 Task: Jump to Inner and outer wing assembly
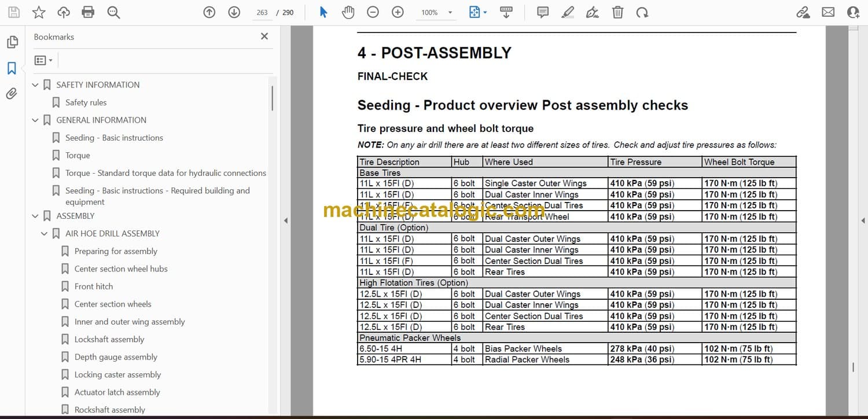click(x=130, y=322)
